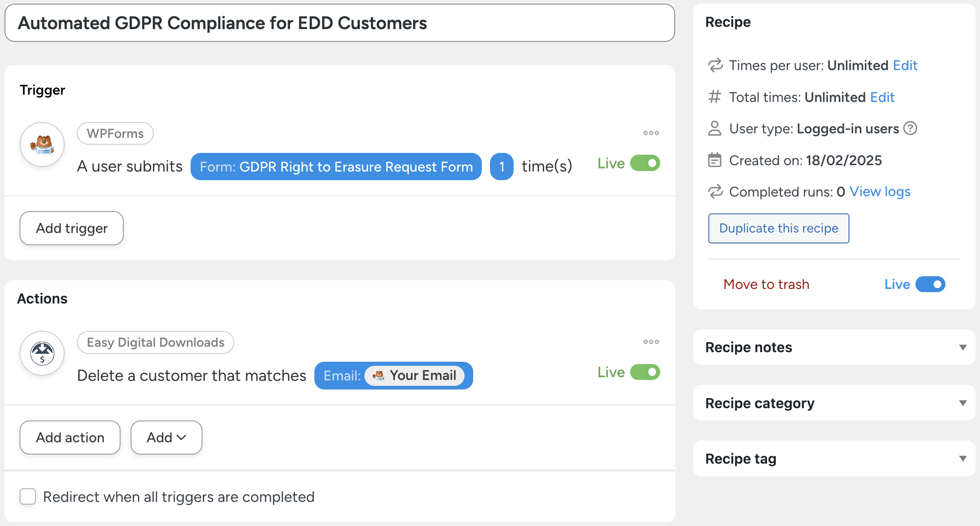Click the recipe title input field
This screenshot has width=980, height=526.
[339, 23]
